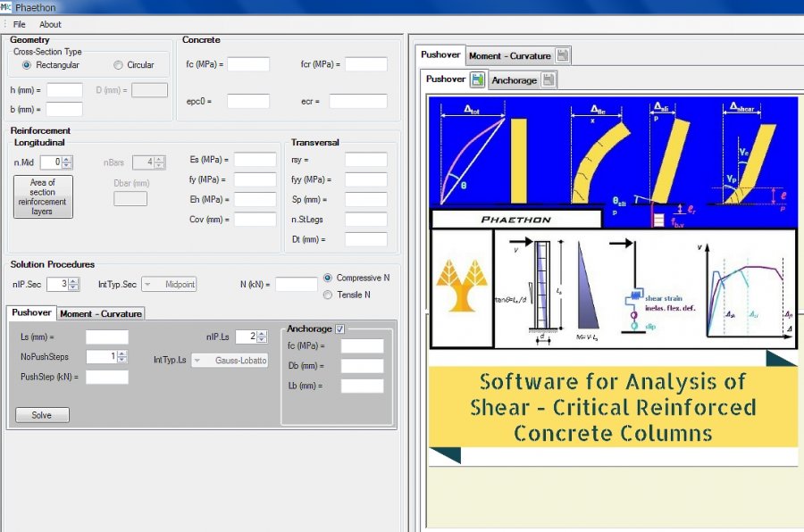Click the Sp (mm) input field
The height and width of the screenshot is (532, 804).
(x=366, y=199)
